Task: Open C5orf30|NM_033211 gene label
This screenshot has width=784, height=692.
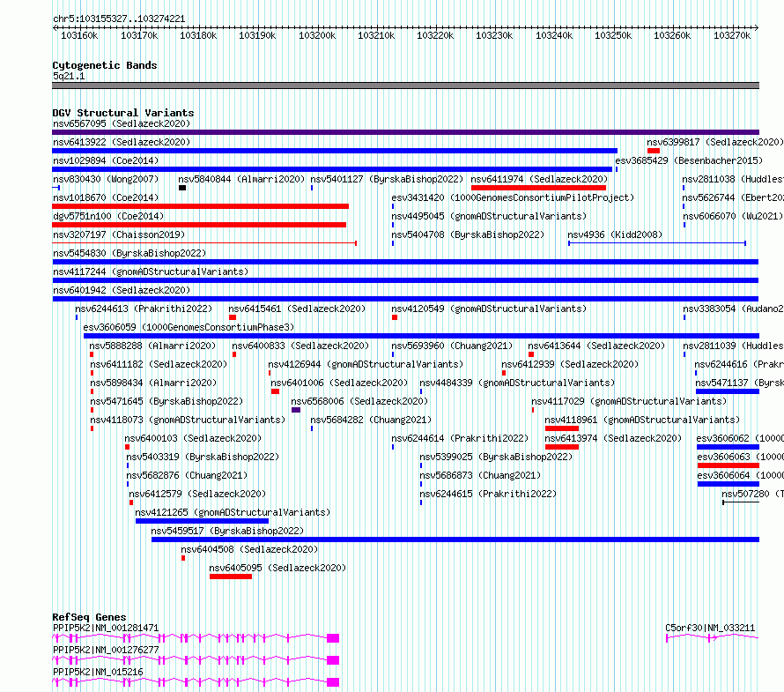Action: tap(710, 628)
